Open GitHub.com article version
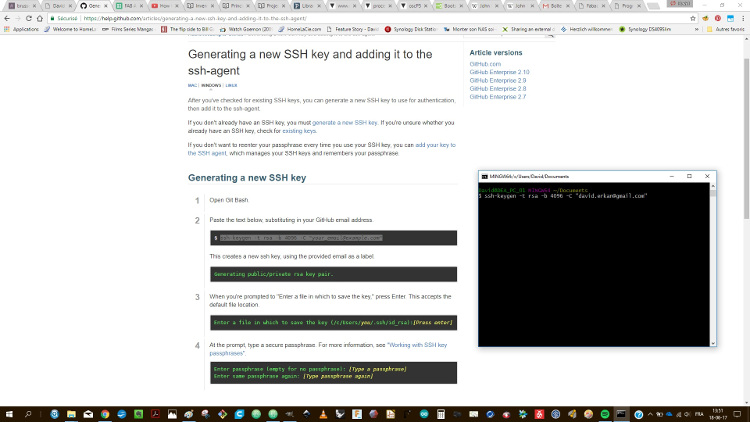 click(485, 64)
